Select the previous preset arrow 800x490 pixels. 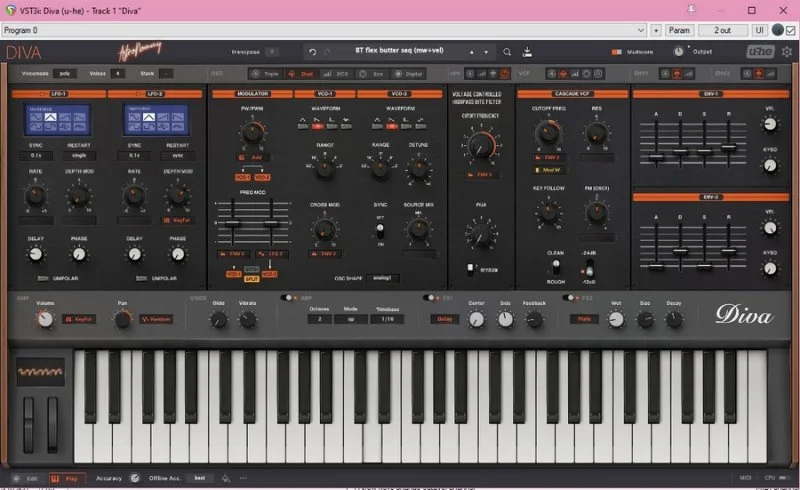[471, 52]
